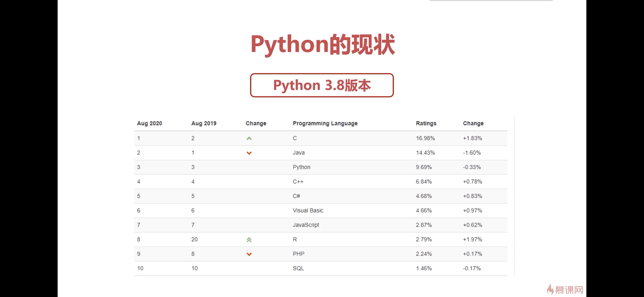644x297 pixels.
Task: Click the 1.46% rating value
Action: [x=424, y=268]
